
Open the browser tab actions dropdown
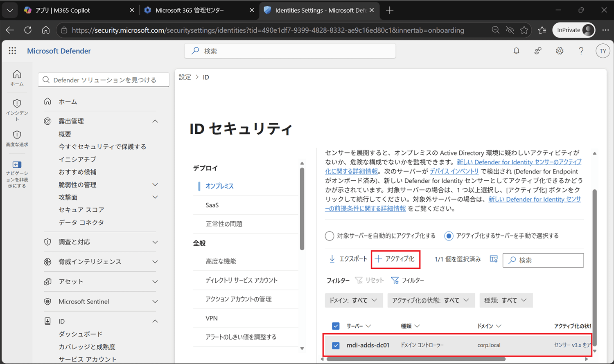10,10
